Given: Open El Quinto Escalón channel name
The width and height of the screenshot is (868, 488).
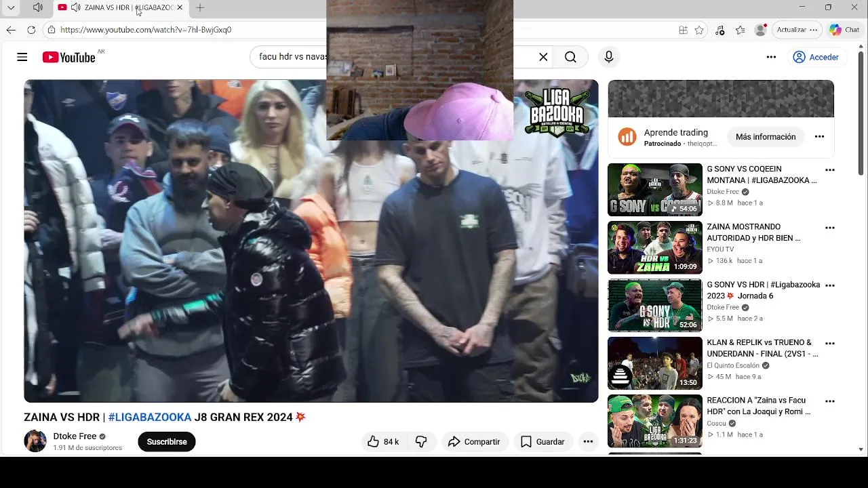Looking at the screenshot, I should click(733, 365).
